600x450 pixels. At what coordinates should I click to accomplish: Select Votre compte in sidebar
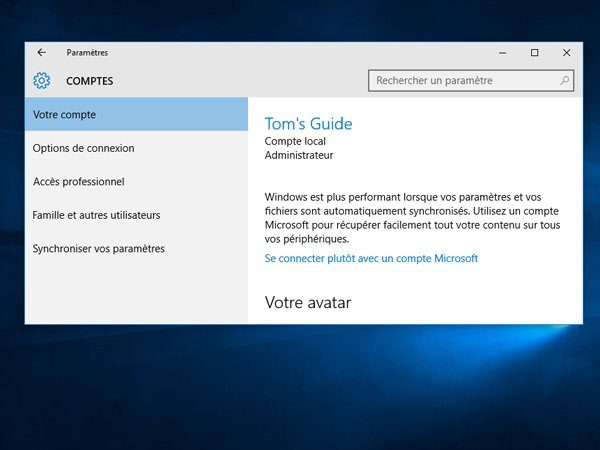[x=136, y=114]
